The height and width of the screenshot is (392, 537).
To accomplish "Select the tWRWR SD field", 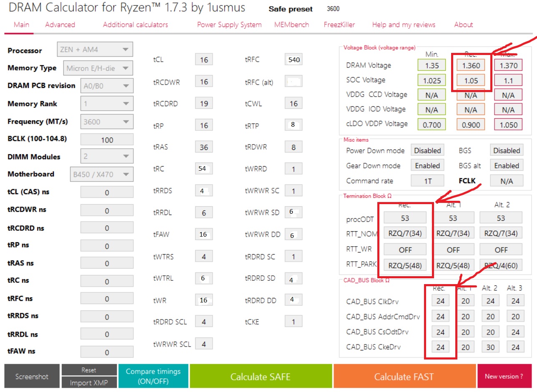I will click(x=294, y=212).
